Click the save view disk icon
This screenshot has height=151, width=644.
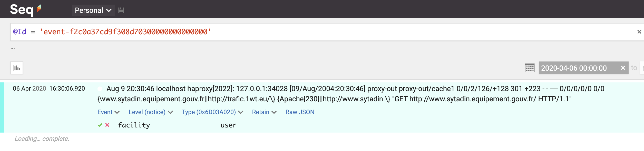pyautogui.click(x=121, y=10)
